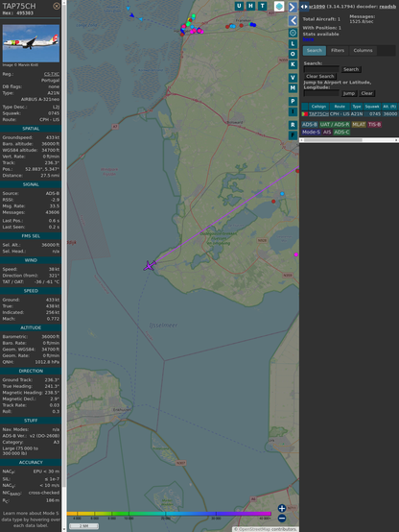Zoom in with the plus icon
Screen dimensions: 399x532
pyautogui.click(x=282, y=508)
